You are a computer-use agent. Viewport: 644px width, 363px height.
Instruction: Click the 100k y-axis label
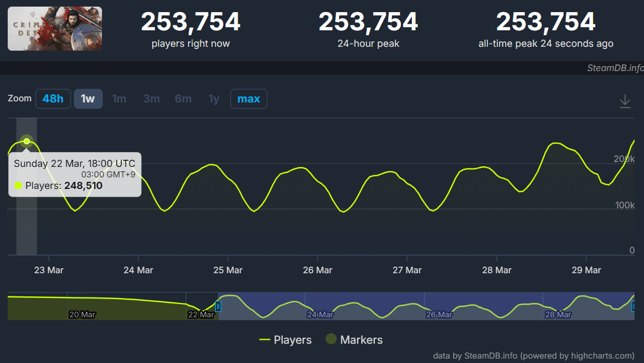[625, 205]
